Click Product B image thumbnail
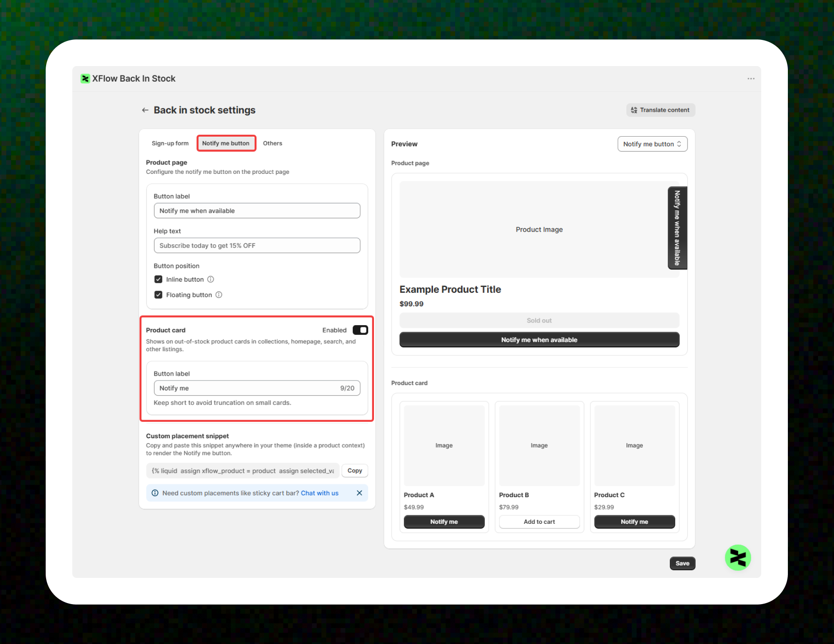This screenshot has height=644, width=834. (539, 445)
